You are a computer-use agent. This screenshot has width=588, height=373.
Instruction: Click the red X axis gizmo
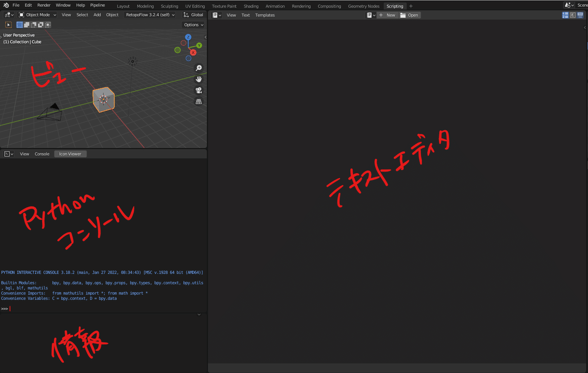point(193,52)
